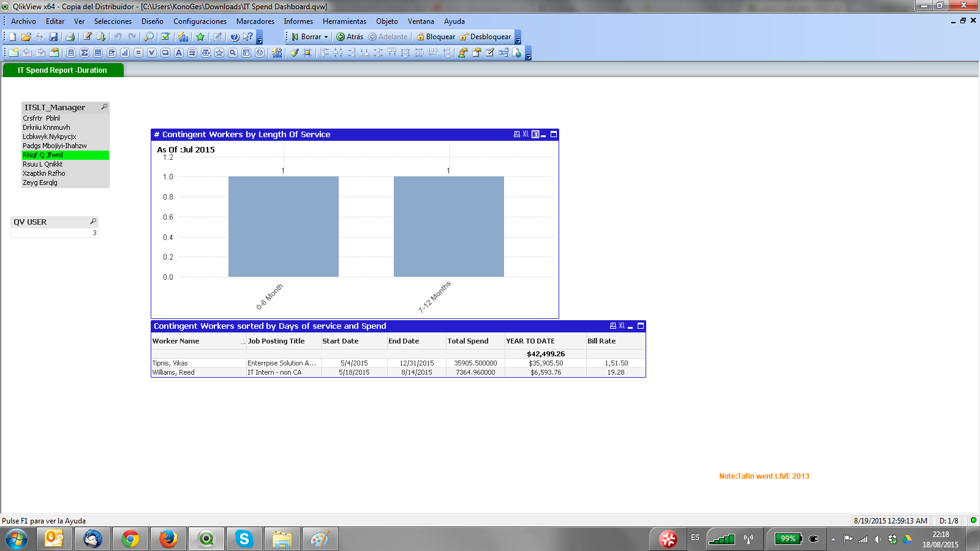Screen dimensions: 980x551
Task: Open the Archivo menu
Action: coord(23,21)
